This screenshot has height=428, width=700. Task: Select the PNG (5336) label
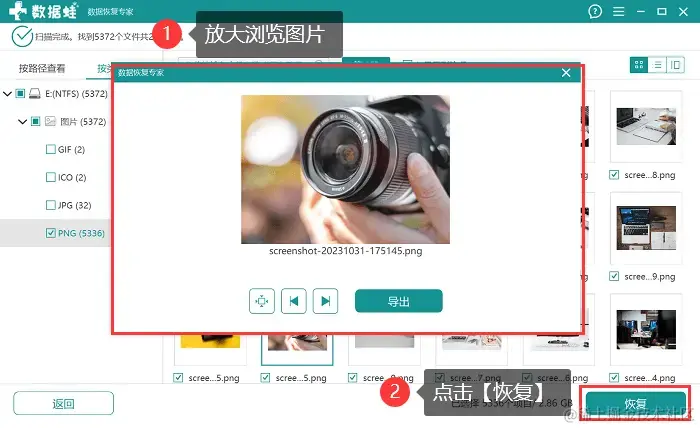coord(81,233)
